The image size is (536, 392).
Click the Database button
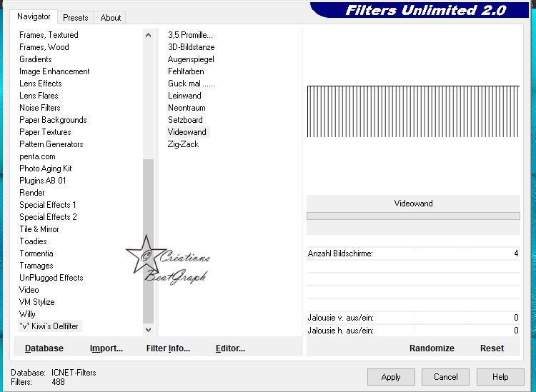(x=44, y=348)
